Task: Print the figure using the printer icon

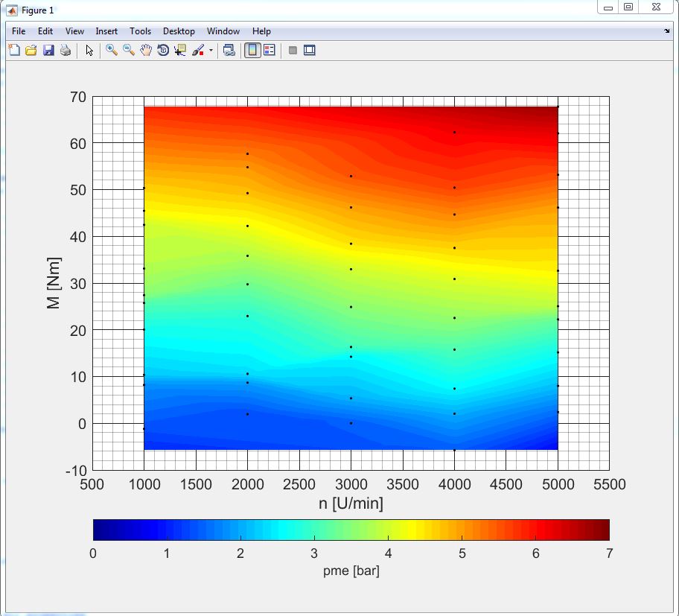Action: [x=66, y=51]
